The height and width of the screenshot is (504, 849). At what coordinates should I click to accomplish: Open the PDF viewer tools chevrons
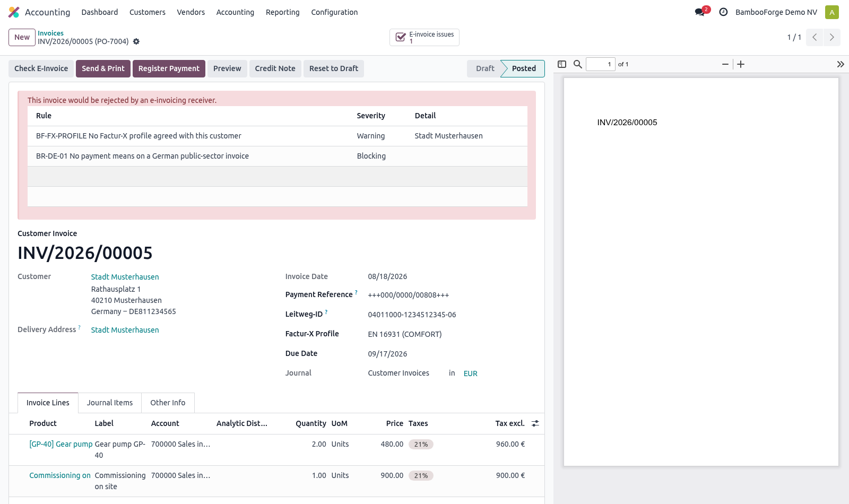pyautogui.click(x=841, y=64)
